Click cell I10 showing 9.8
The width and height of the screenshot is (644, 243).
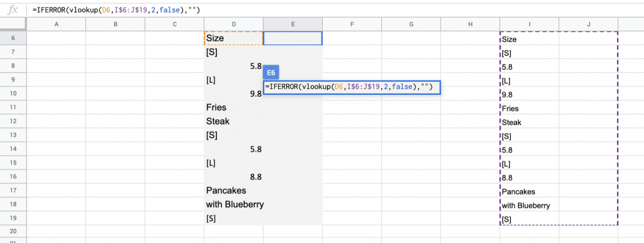pyautogui.click(x=530, y=94)
